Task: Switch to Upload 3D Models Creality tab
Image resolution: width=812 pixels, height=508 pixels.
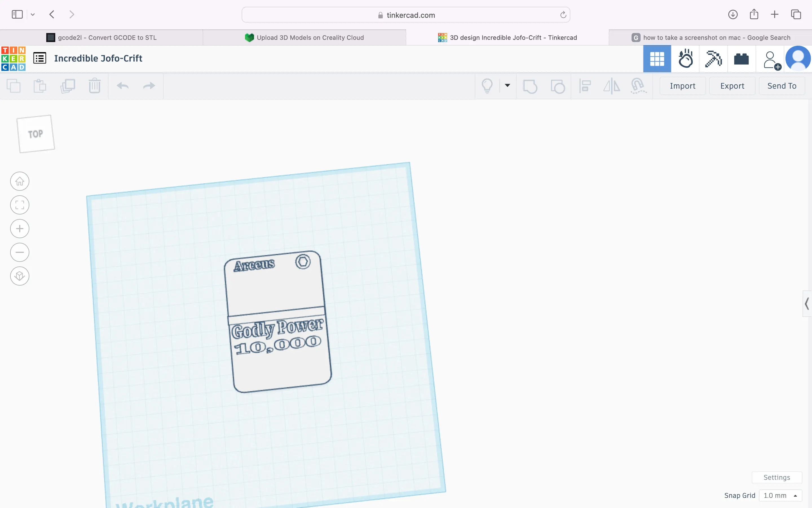Action: click(x=304, y=38)
